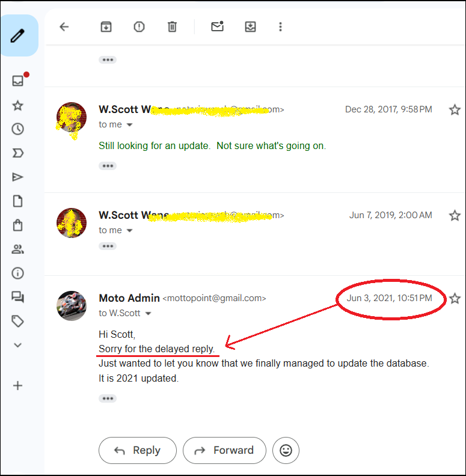Click 'It is 2021 updated.' line

tap(138, 378)
